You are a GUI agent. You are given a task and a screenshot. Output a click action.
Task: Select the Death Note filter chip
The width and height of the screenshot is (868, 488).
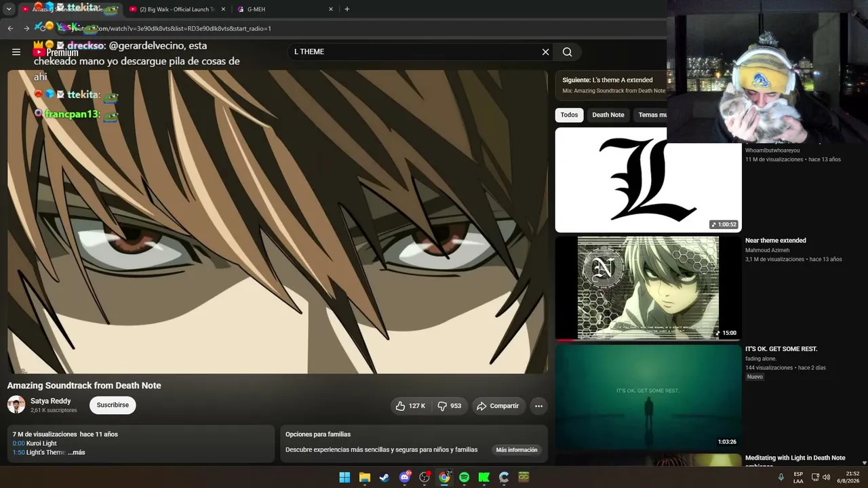(x=608, y=115)
